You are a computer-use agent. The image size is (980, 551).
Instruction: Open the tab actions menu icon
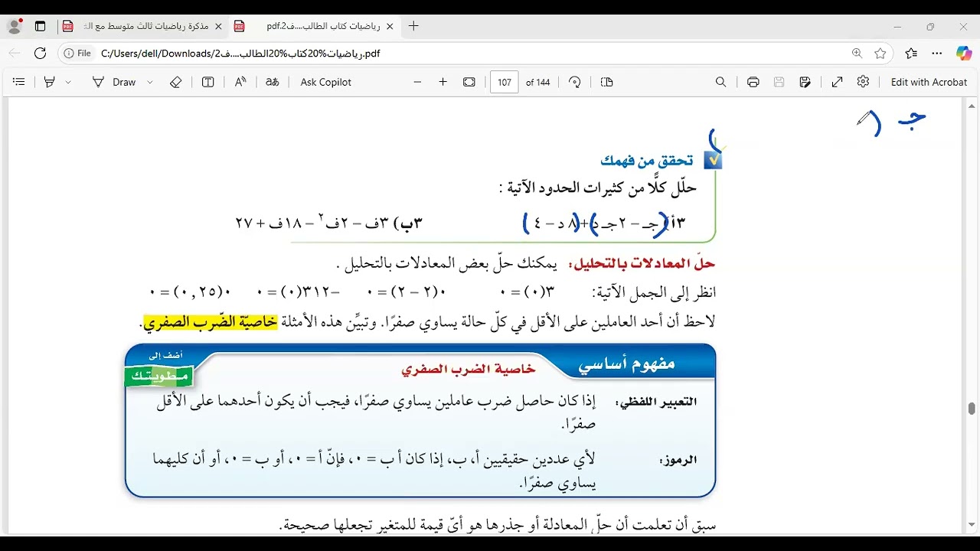(x=40, y=26)
